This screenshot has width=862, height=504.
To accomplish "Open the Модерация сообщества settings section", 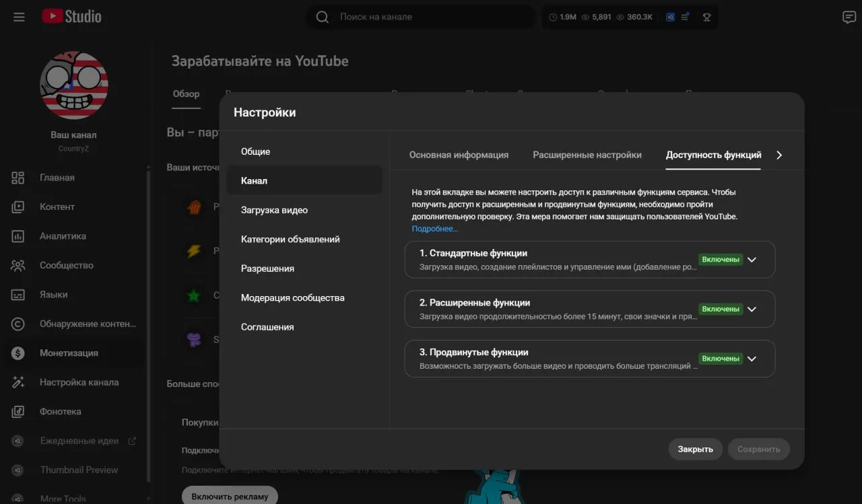I will [x=304, y=297].
